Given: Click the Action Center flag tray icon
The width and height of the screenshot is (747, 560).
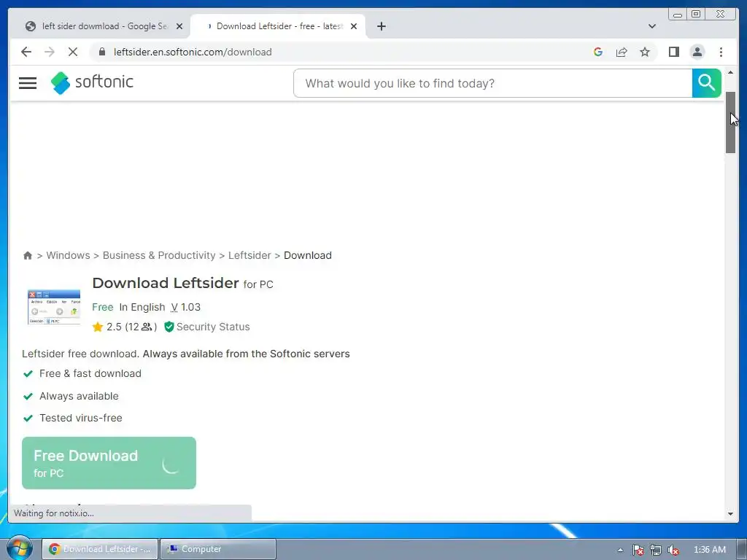Looking at the screenshot, I should pos(638,550).
